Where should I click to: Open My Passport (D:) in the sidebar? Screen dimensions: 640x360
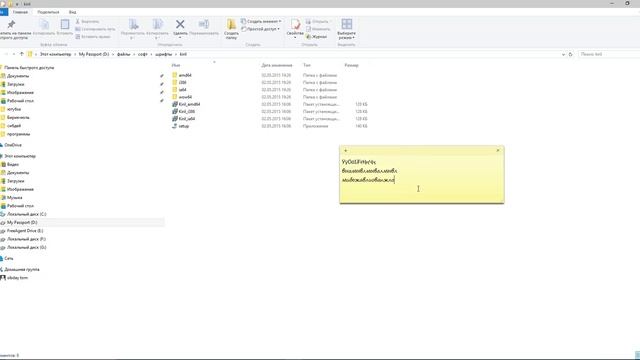tap(22, 222)
